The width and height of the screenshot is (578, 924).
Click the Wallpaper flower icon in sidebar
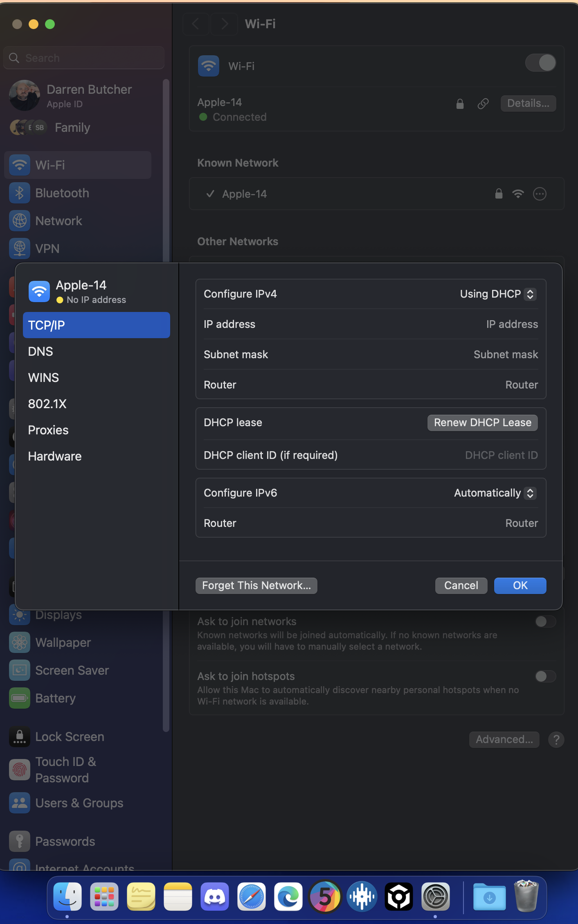pos(20,642)
